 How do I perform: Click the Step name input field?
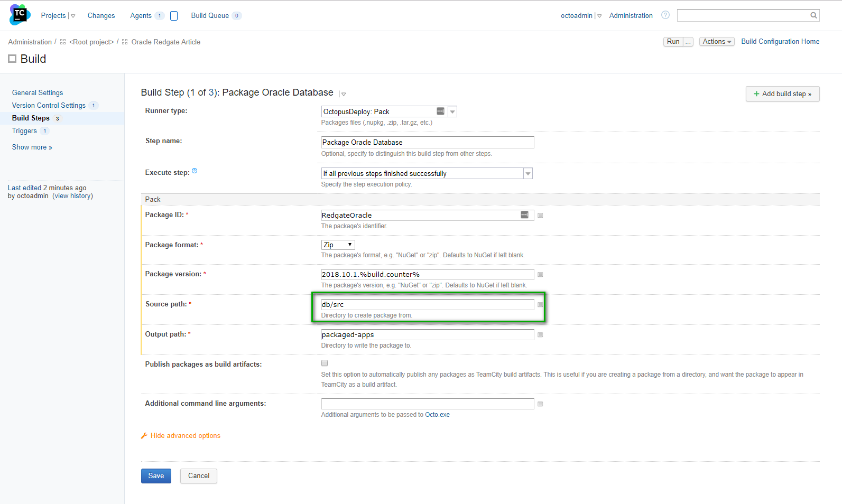(x=427, y=143)
